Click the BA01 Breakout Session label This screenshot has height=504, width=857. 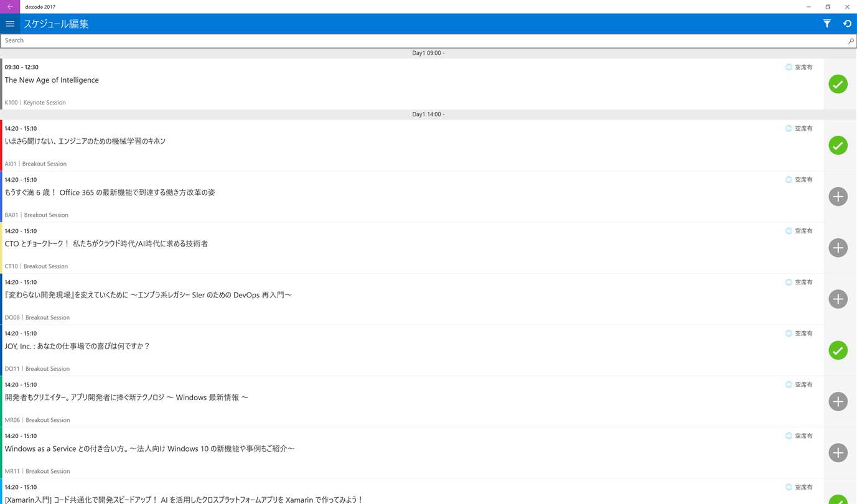[x=37, y=215]
